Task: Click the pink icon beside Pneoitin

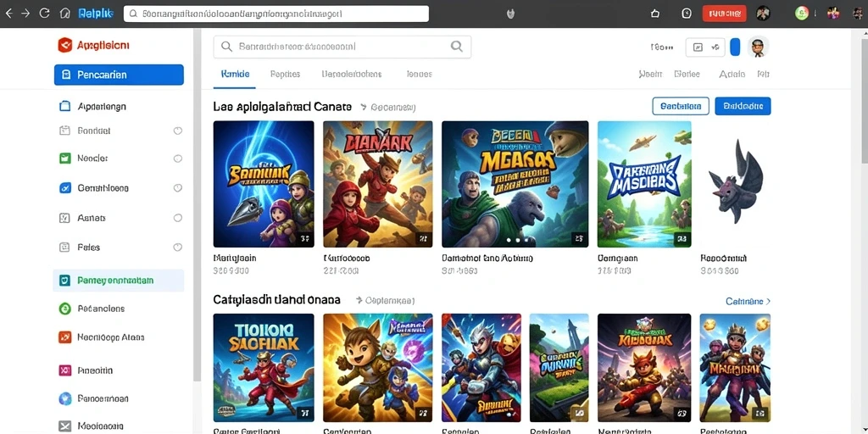Action: [64, 370]
